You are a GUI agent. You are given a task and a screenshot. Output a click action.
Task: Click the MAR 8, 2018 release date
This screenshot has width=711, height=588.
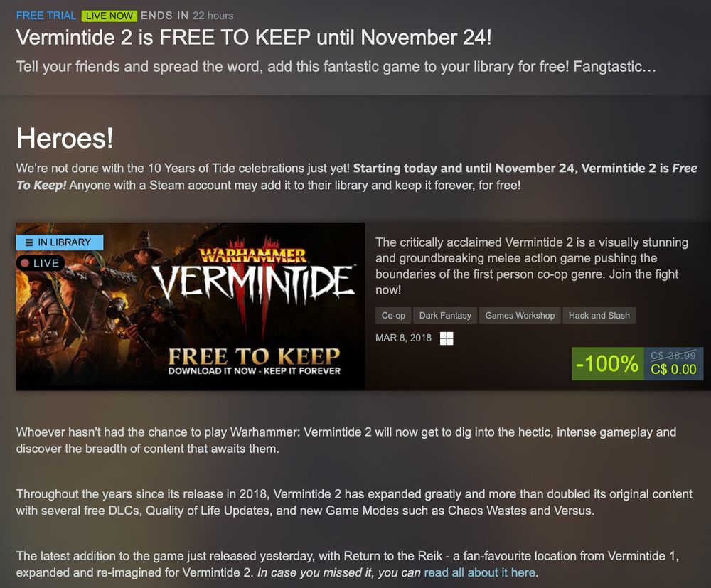(403, 338)
